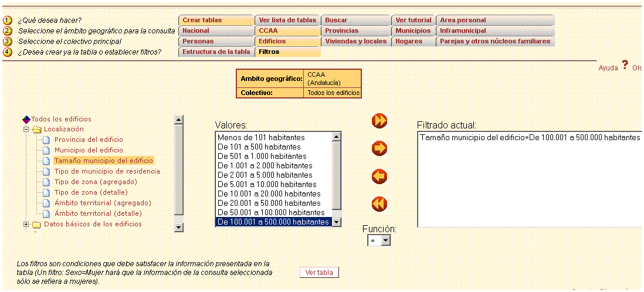Image resolution: width=644 pixels, height=292 pixels.
Task: Open the Ver tutorial tab
Action: pyautogui.click(x=413, y=20)
